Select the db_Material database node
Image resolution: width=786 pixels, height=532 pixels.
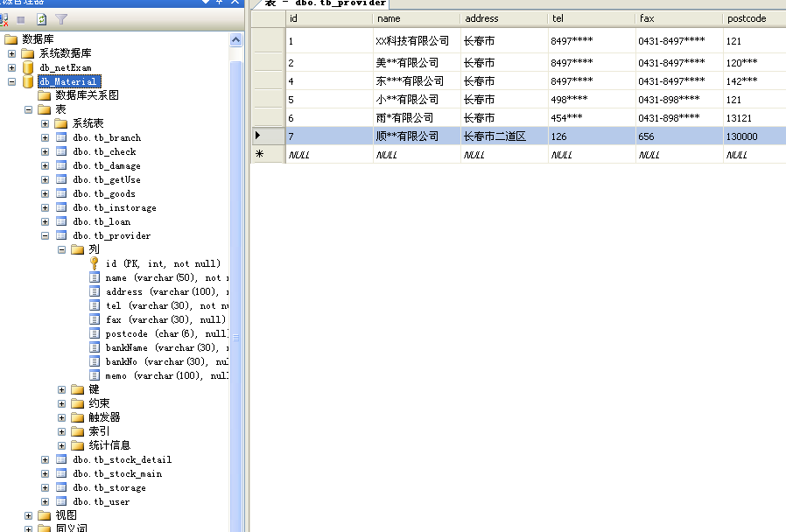68,80
